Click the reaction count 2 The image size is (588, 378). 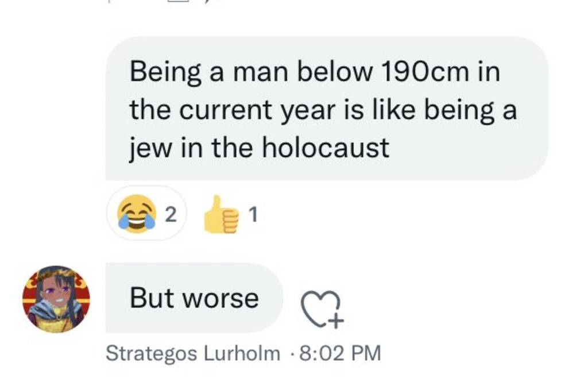[x=171, y=215]
